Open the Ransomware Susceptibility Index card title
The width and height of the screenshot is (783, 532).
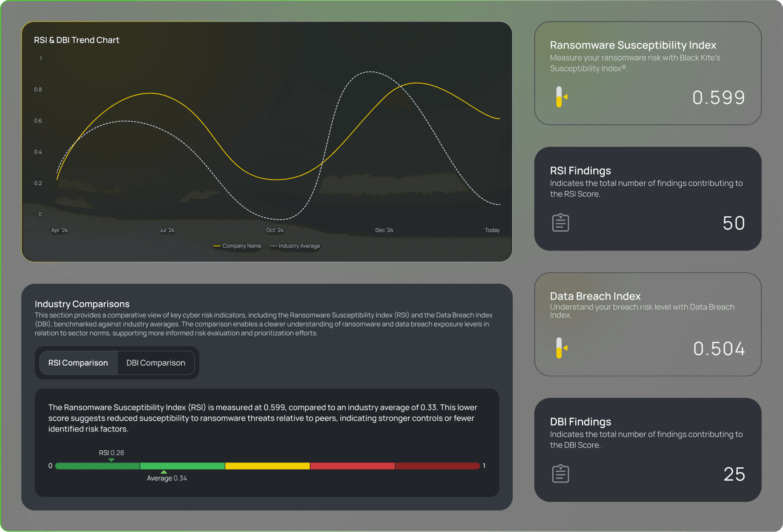(x=633, y=45)
